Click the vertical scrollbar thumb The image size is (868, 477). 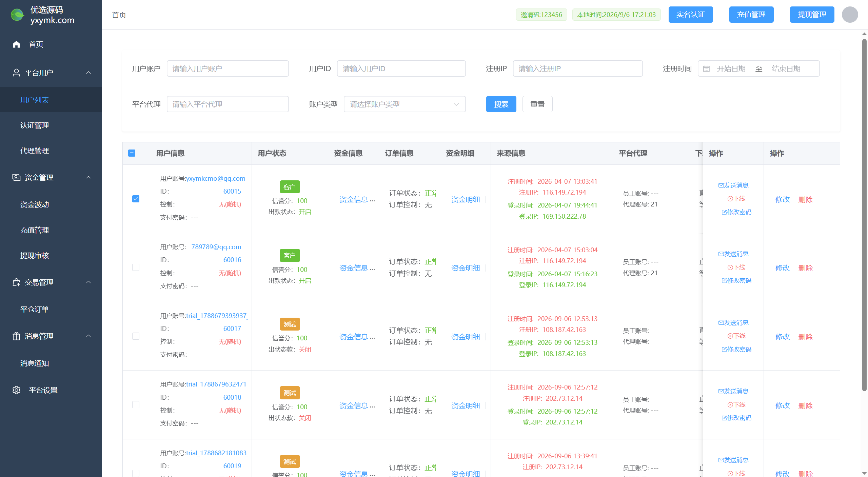point(865,215)
